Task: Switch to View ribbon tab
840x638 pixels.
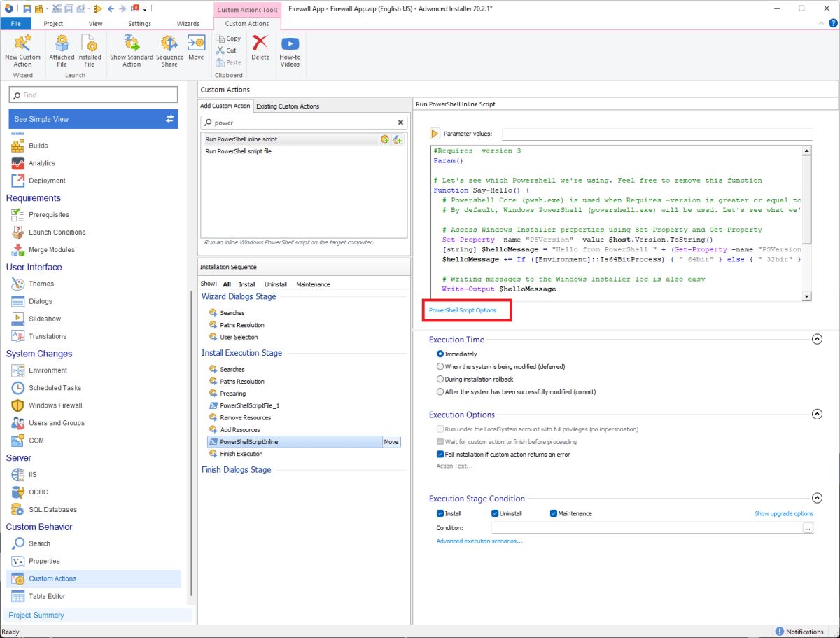Action: (95, 23)
